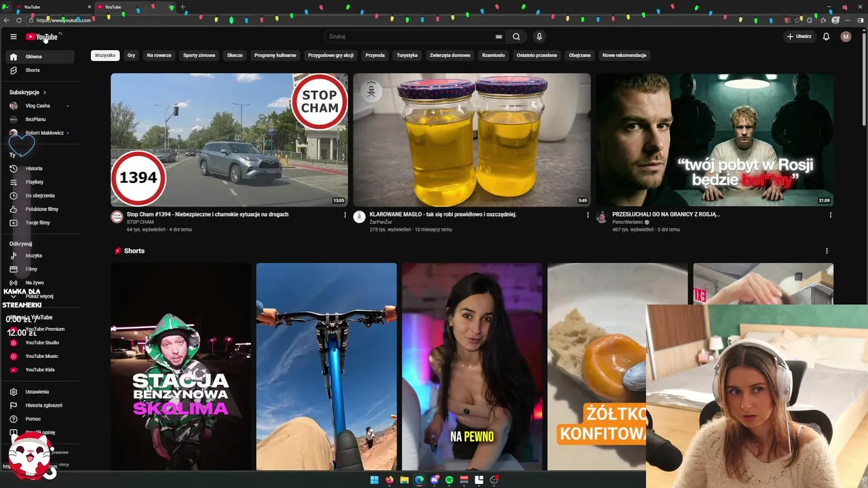Expand Pokaż więcej in Odkrywaj
Viewport: 868px width, 488px height.
pyautogui.click(x=39, y=296)
